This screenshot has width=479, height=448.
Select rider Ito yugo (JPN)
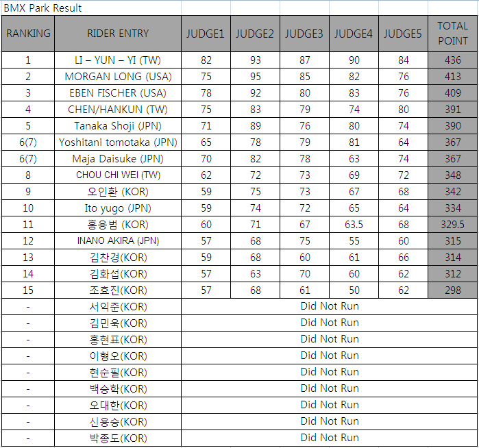[x=118, y=208]
